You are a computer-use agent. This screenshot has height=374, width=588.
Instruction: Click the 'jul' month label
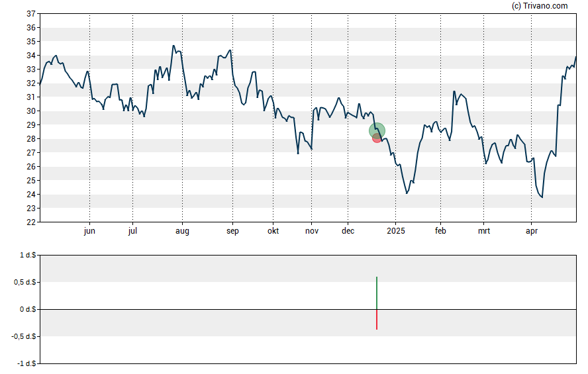tap(132, 231)
